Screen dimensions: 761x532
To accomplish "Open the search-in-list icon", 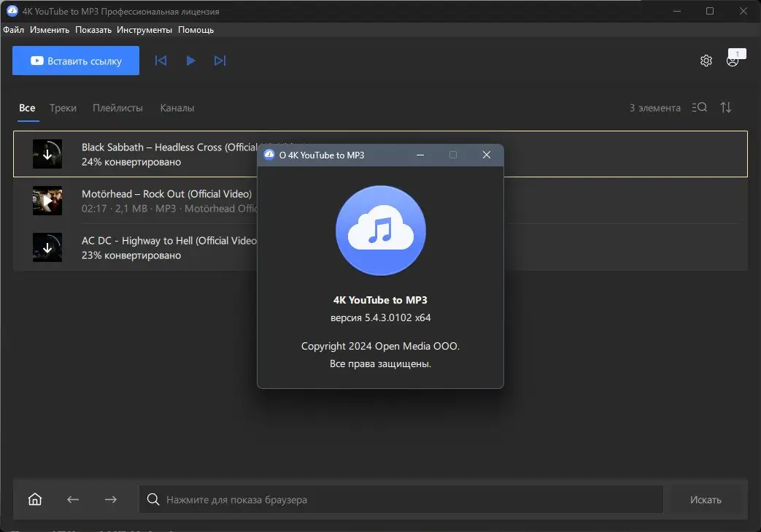I will click(x=700, y=107).
